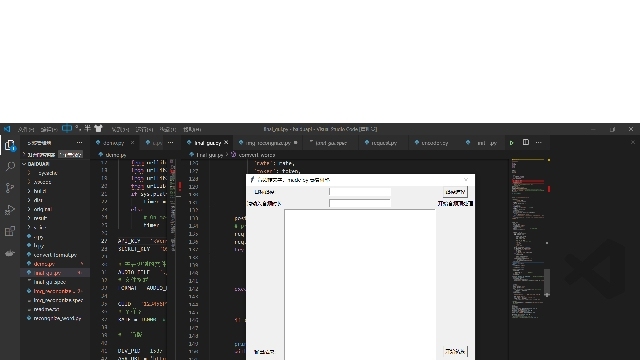640x360 pixels.
Task: Click the top-right button in Tk dialog
Action: (x=455, y=192)
